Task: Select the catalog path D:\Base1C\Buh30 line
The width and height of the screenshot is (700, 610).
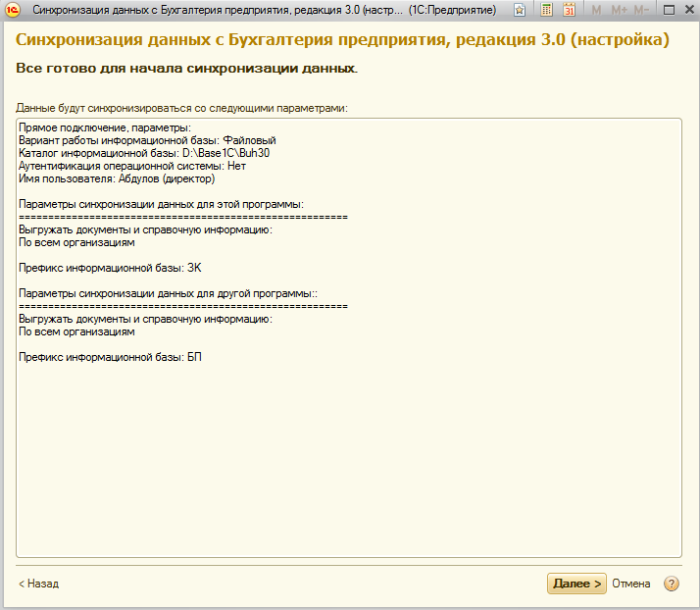Action: pyautogui.click(x=144, y=153)
